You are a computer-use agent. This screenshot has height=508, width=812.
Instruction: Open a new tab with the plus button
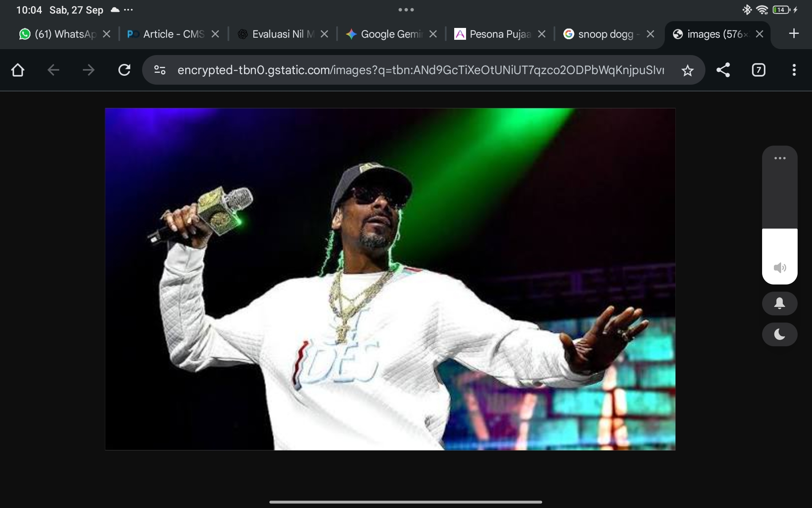794,34
